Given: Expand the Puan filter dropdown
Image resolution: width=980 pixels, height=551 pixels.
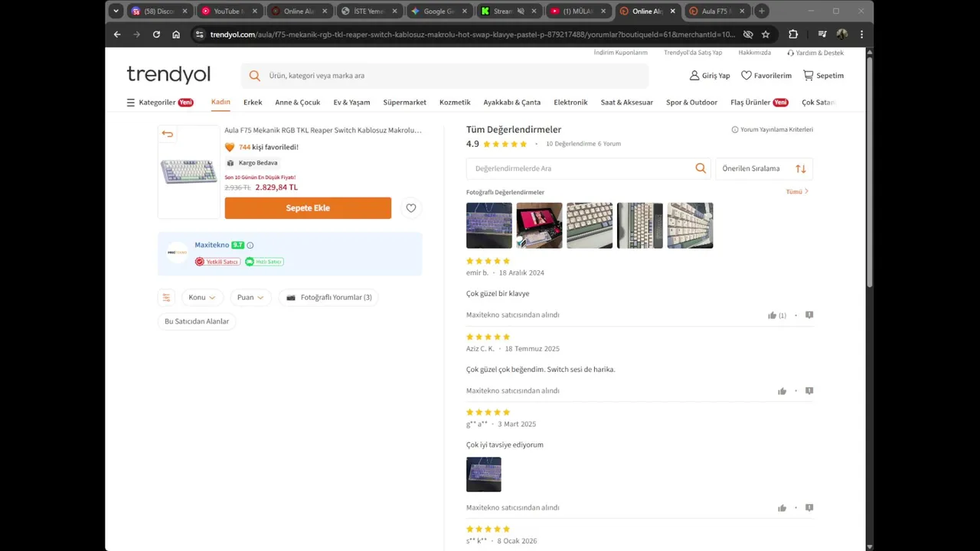Looking at the screenshot, I should click(250, 298).
